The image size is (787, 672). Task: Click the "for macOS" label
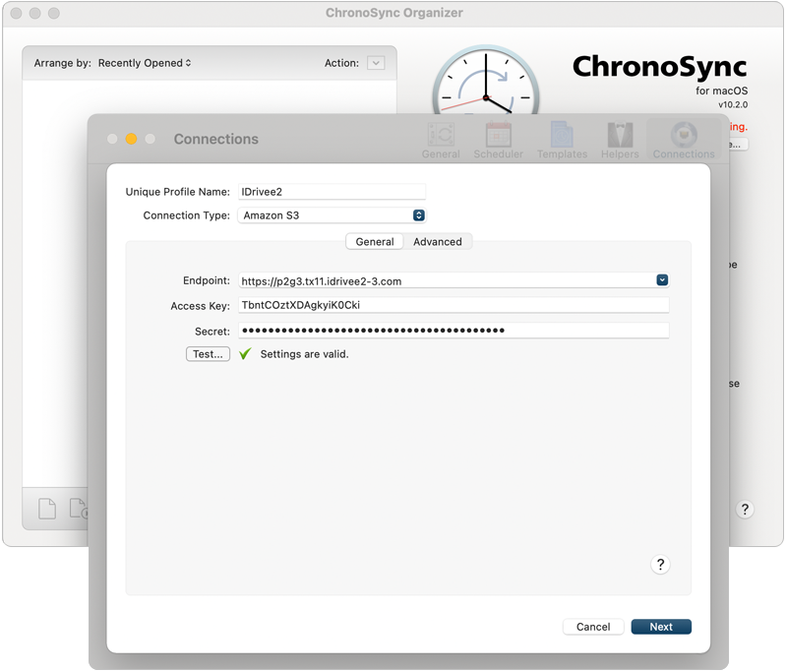(722, 91)
